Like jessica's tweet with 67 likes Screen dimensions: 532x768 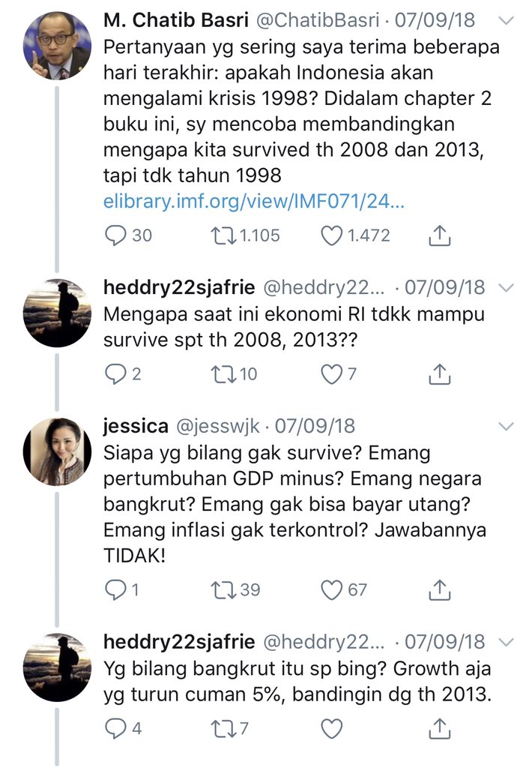coord(331,589)
